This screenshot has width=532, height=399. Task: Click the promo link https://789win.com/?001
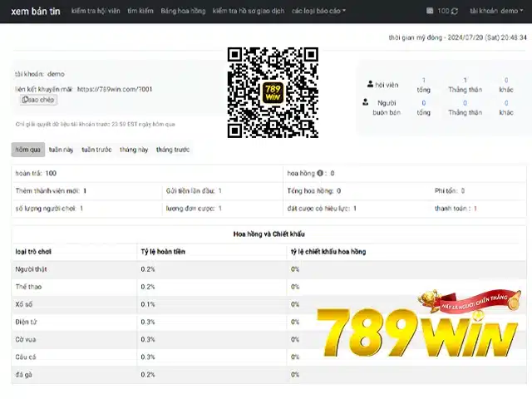click(x=115, y=89)
